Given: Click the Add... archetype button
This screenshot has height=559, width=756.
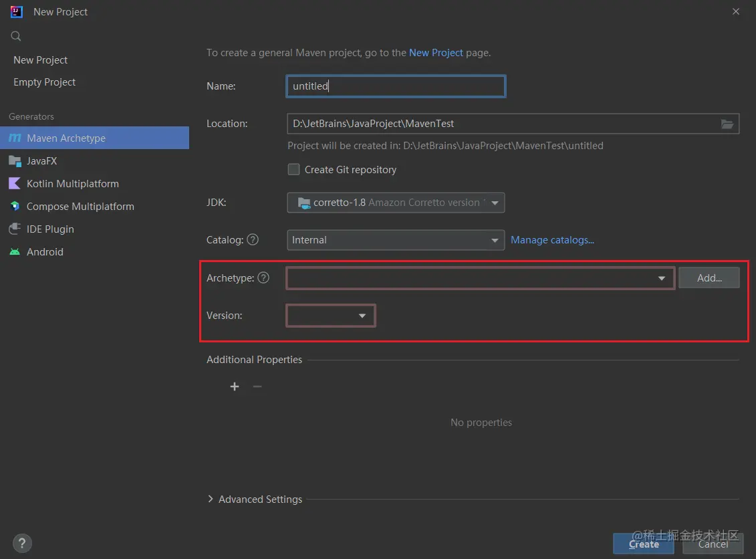Looking at the screenshot, I should [x=709, y=277].
